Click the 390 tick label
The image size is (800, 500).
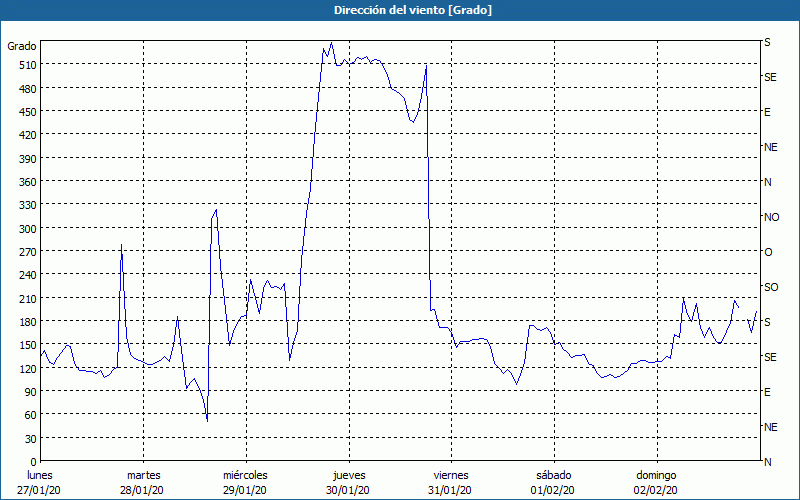[x=27, y=159]
